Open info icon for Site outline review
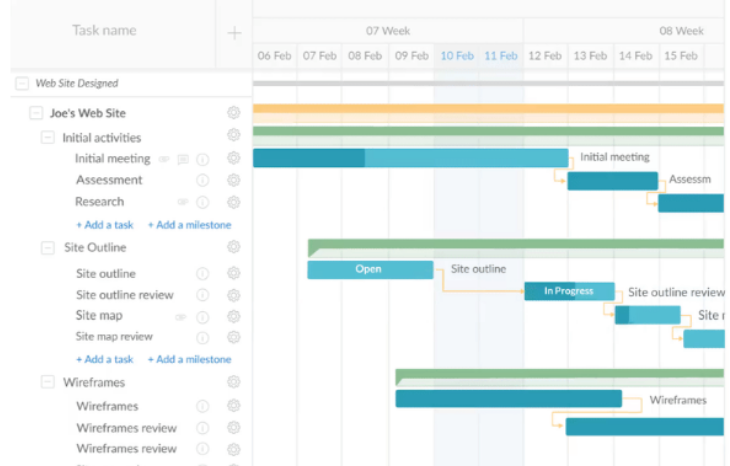 (203, 295)
